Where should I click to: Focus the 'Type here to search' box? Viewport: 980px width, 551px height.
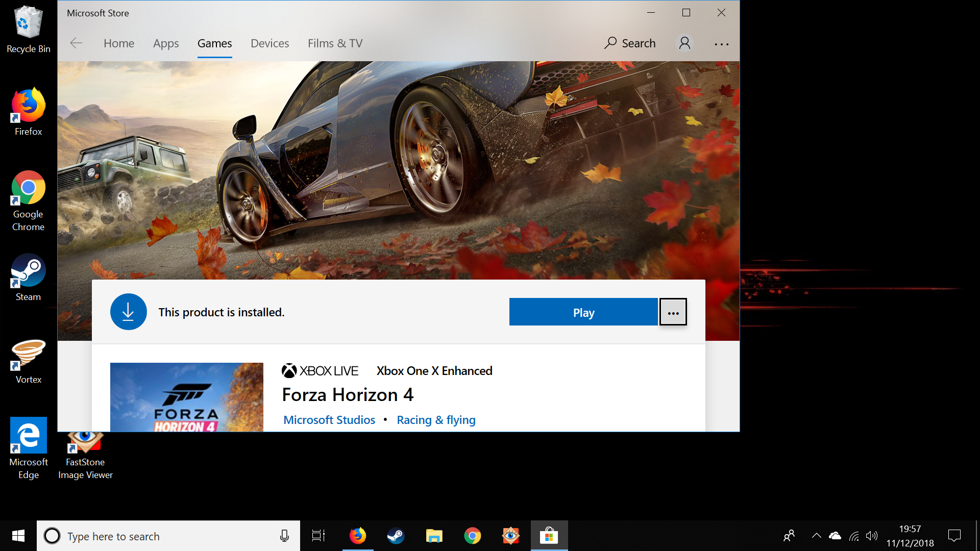tap(168, 536)
